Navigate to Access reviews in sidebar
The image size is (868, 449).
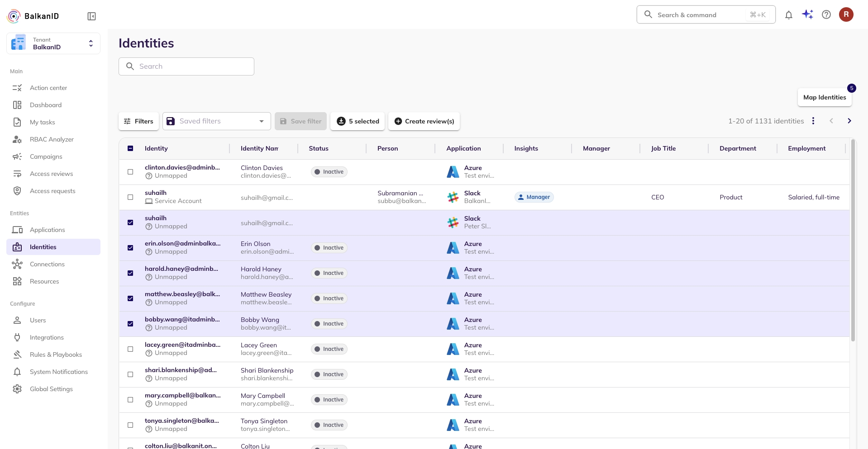pos(51,174)
